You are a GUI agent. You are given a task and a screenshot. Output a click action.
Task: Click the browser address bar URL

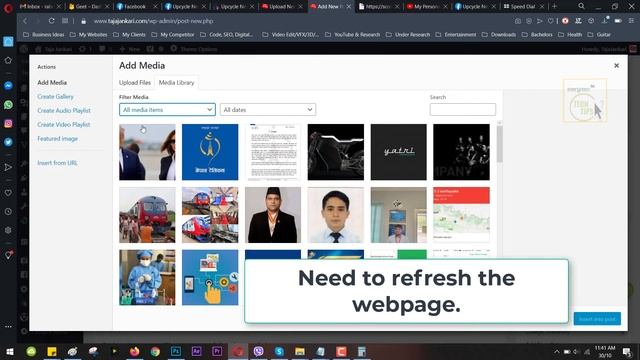(153, 21)
